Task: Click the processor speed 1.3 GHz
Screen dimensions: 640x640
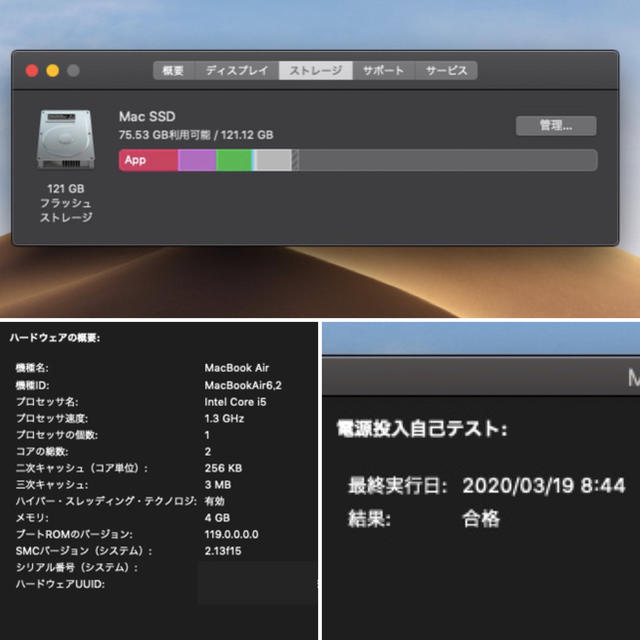Action: pos(224,419)
